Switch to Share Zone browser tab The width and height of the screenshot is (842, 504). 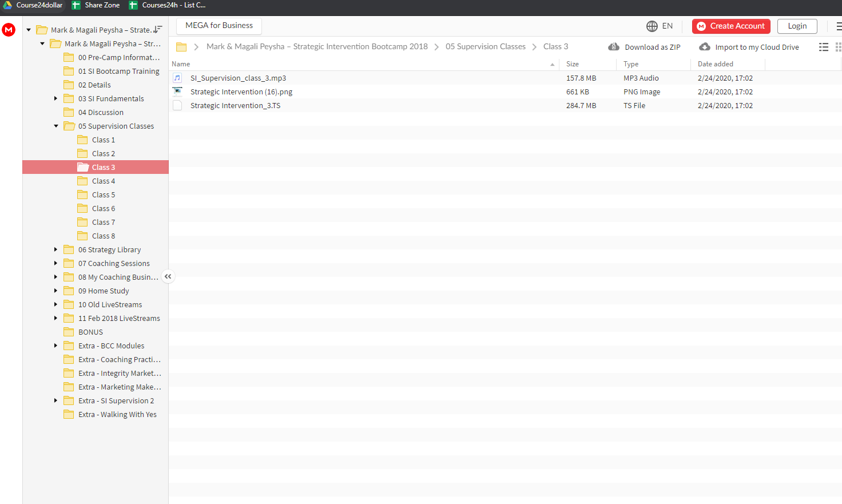click(x=96, y=5)
